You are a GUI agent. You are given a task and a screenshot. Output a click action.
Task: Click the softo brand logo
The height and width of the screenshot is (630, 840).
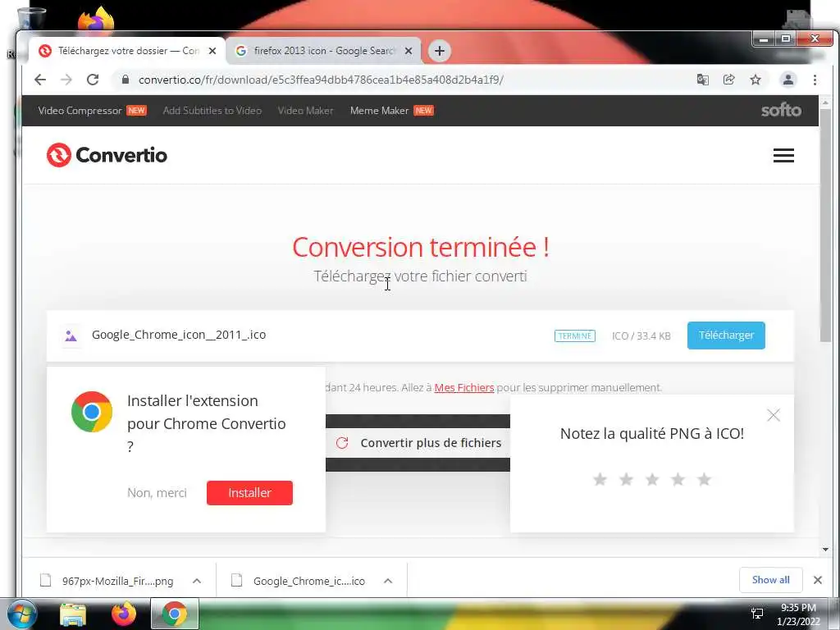[x=781, y=111]
